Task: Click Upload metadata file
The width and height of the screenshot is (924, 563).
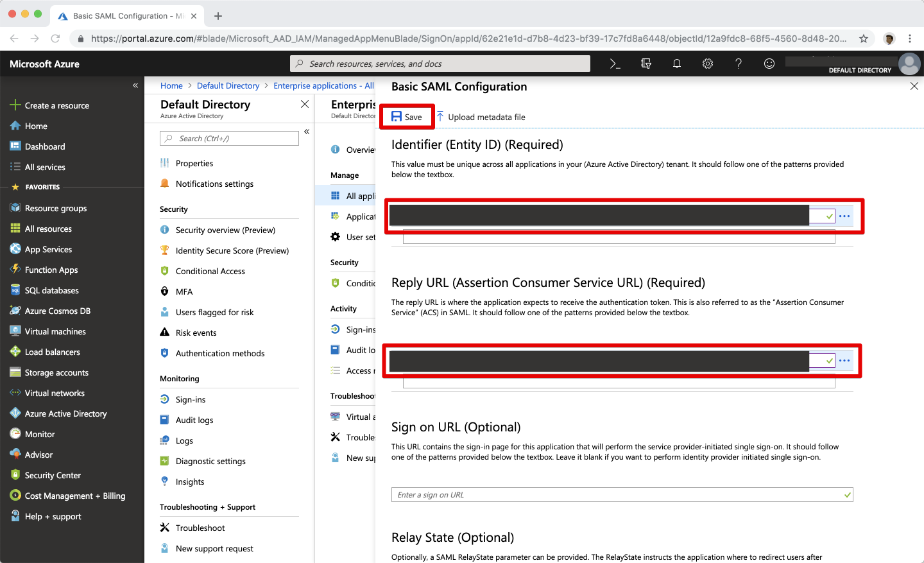Action: (x=481, y=117)
